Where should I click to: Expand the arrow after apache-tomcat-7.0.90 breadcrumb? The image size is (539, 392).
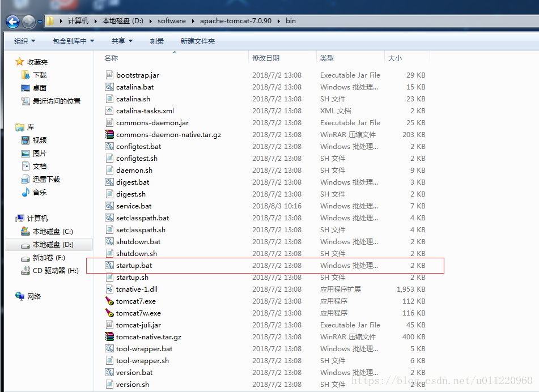click(278, 21)
